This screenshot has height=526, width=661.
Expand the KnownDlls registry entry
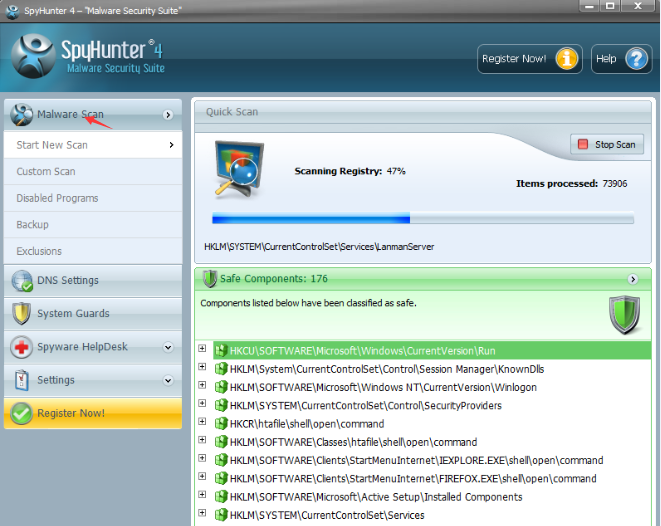tap(202, 367)
